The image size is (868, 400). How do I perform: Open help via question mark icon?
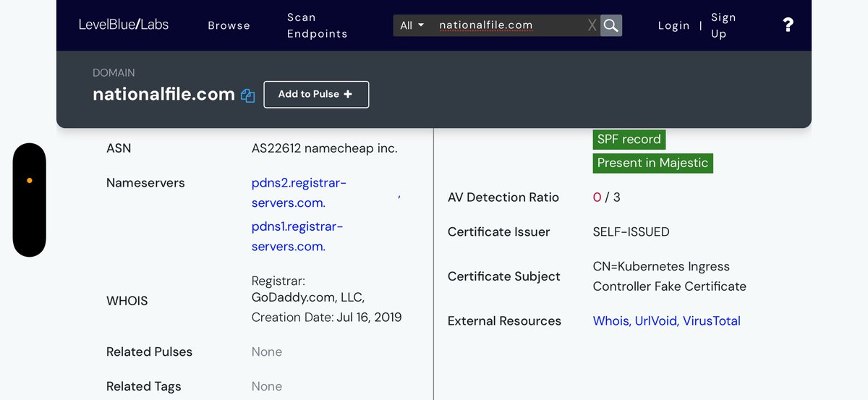click(788, 25)
